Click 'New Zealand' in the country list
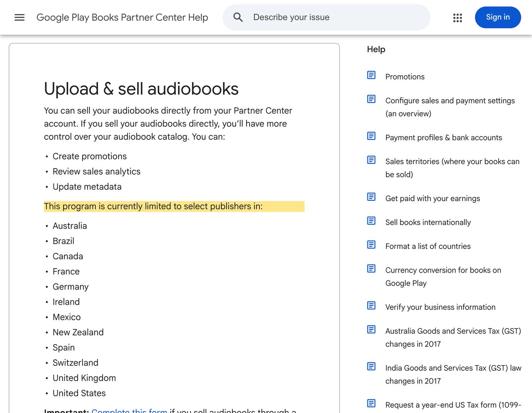 click(x=78, y=332)
